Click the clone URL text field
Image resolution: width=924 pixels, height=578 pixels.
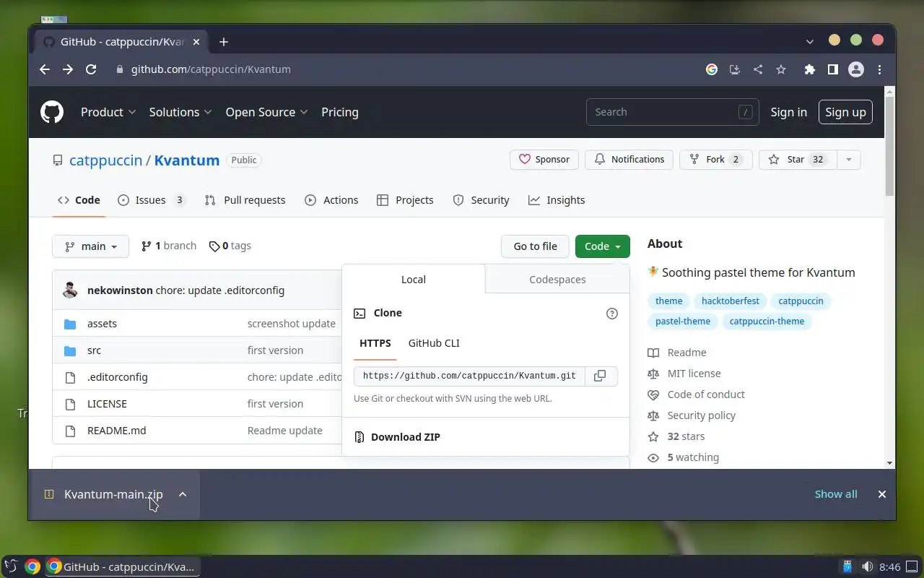[x=469, y=376]
